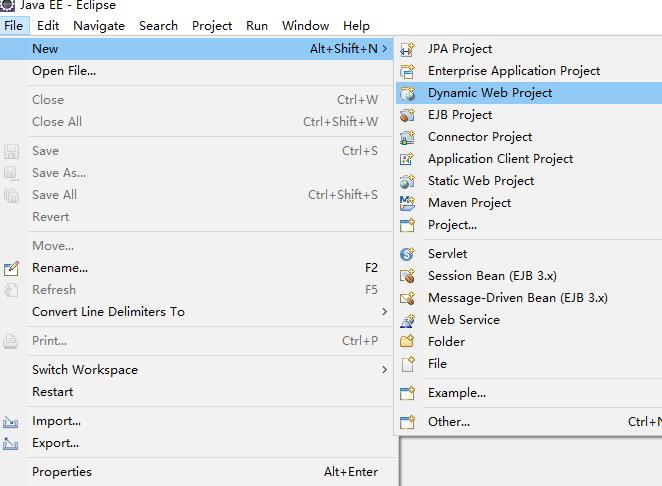Image resolution: width=662 pixels, height=486 pixels.
Task: Select Maven Project entry
Action: click(x=529, y=203)
